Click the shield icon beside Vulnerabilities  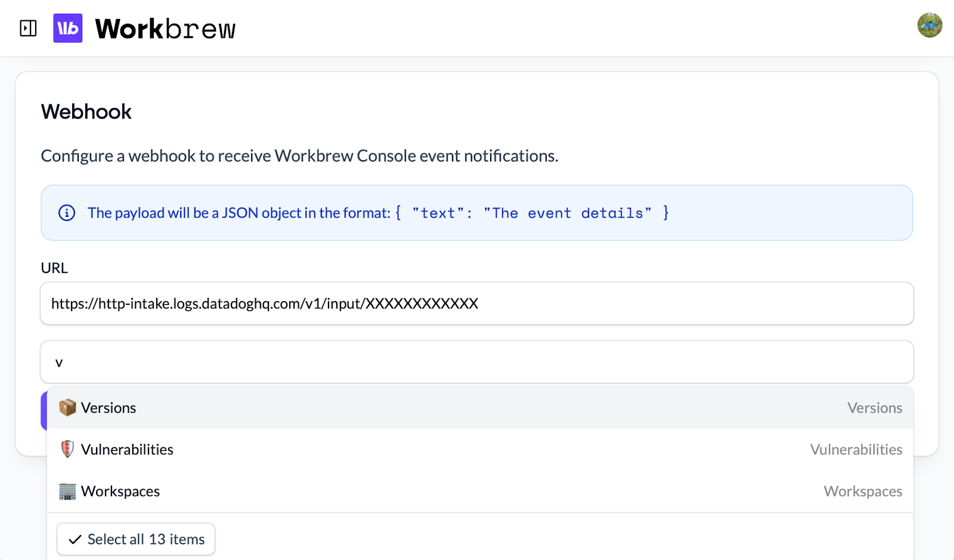tap(67, 449)
